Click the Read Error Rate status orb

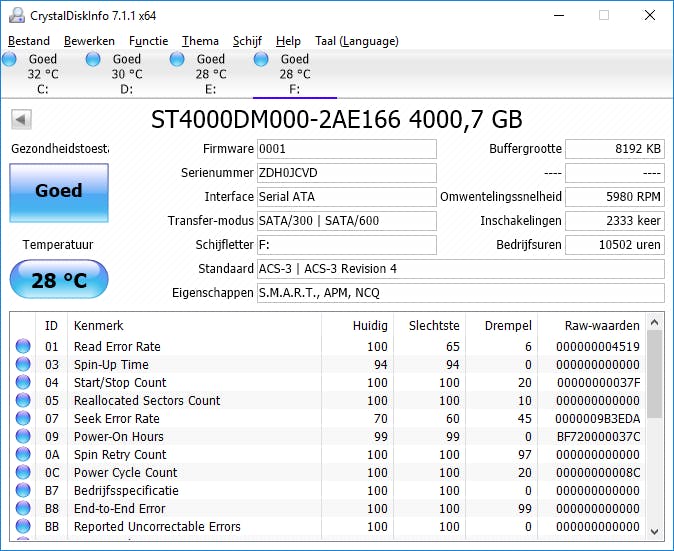23,347
